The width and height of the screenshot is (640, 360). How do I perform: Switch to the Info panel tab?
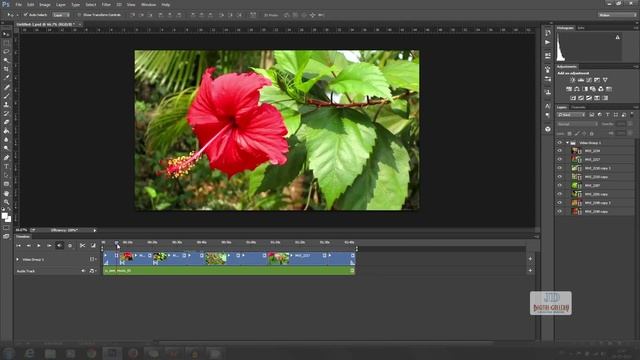pyautogui.click(x=581, y=28)
